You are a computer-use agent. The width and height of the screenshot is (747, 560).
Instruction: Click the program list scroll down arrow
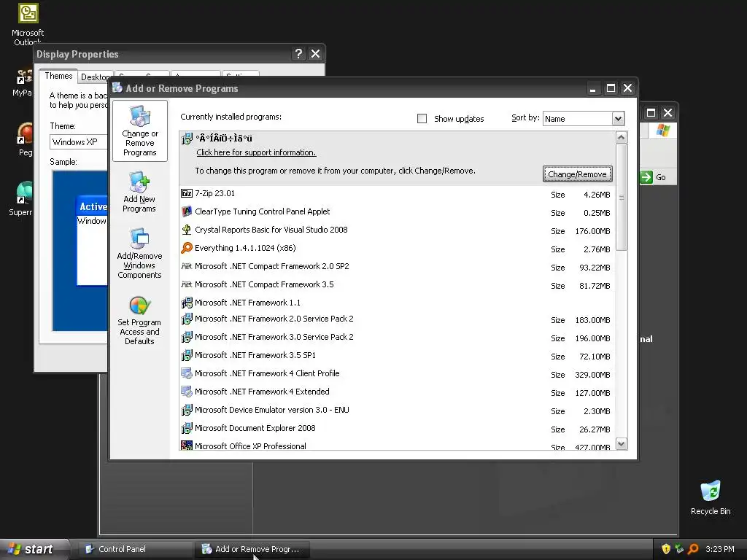(622, 444)
